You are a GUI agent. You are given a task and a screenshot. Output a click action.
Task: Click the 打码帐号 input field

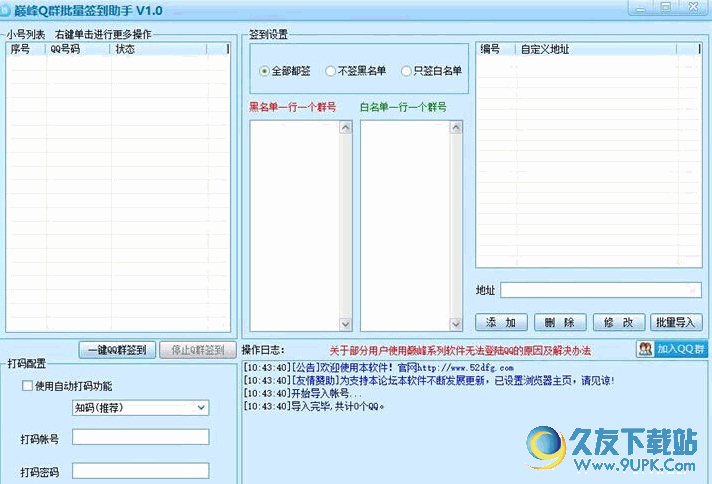pyautogui.click(x=140, y=437)
